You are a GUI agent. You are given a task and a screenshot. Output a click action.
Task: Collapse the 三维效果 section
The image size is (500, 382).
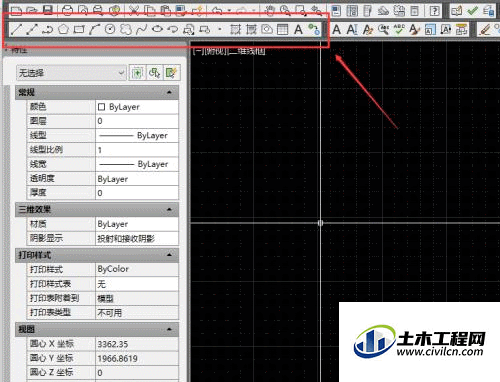169,209
